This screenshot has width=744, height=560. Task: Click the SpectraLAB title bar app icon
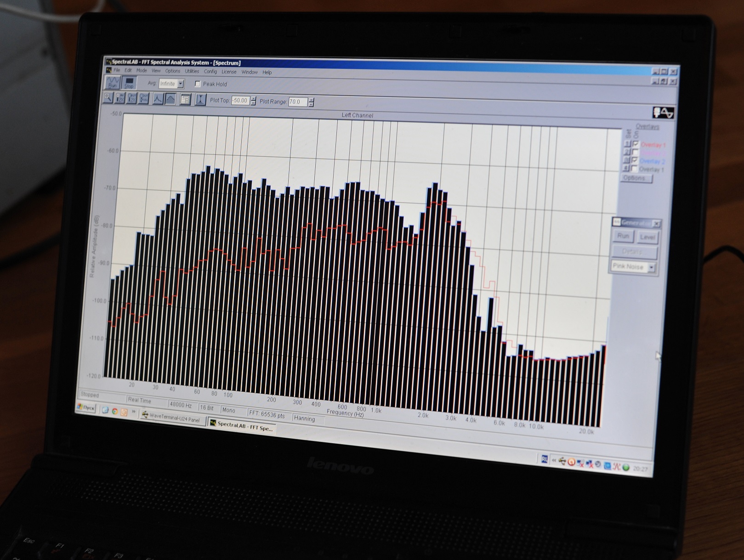click(109, 62)
